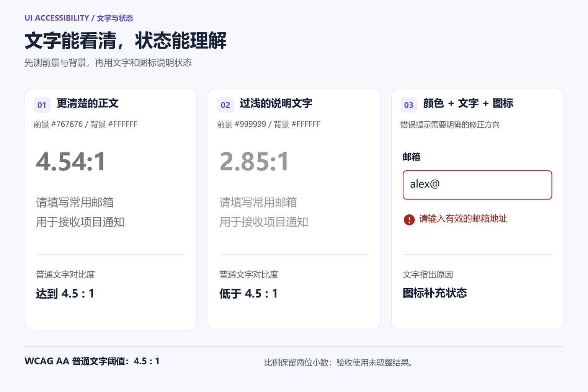
Task: Click 请填写常用邮箱 in the 更清楚的正文 card
Action: pos(75,203)
